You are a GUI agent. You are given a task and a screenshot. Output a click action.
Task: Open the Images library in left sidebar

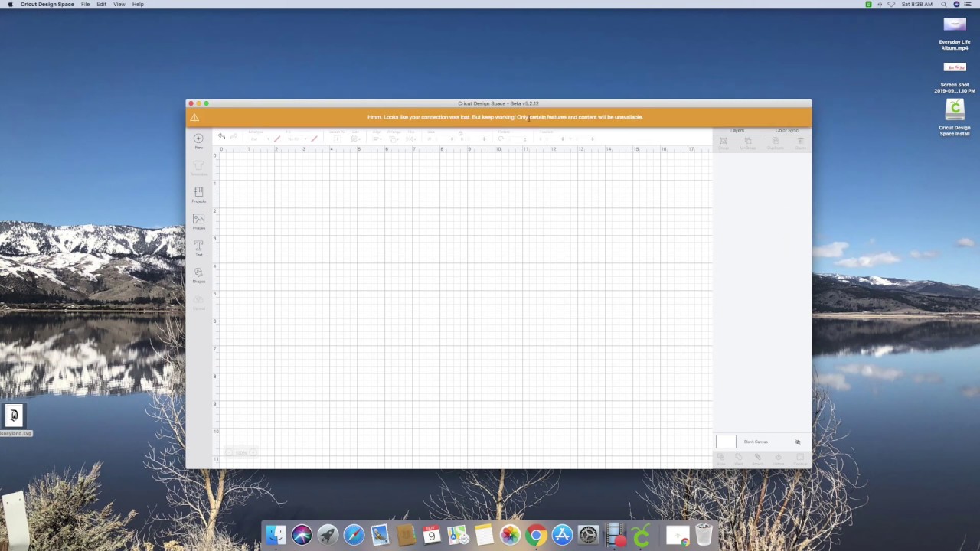(198, 220)
